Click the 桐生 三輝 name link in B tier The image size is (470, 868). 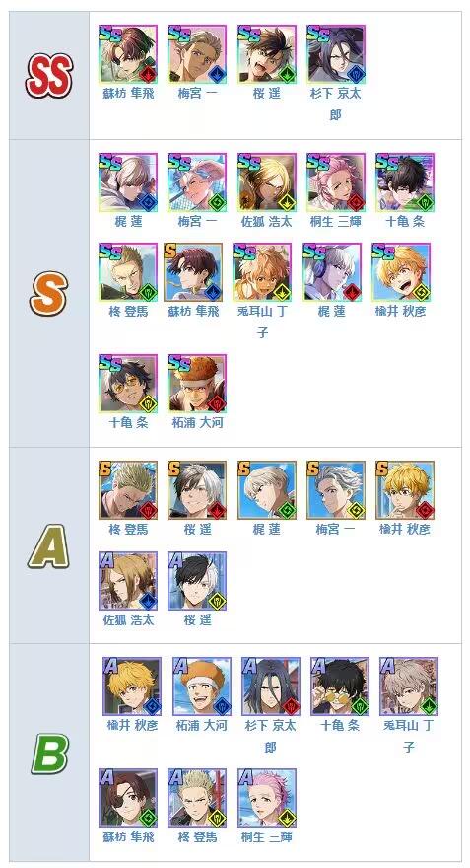(266, 836)
